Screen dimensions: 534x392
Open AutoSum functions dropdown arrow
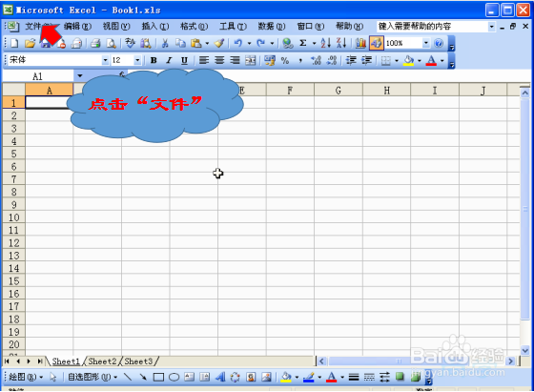pyautogui.click(x=314, y=43)
